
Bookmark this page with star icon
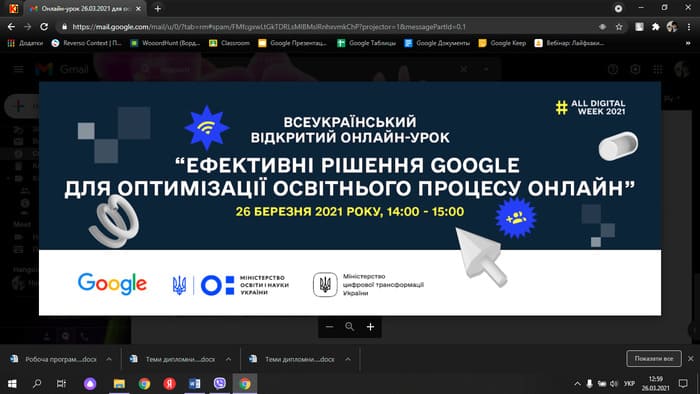[619, 27]
